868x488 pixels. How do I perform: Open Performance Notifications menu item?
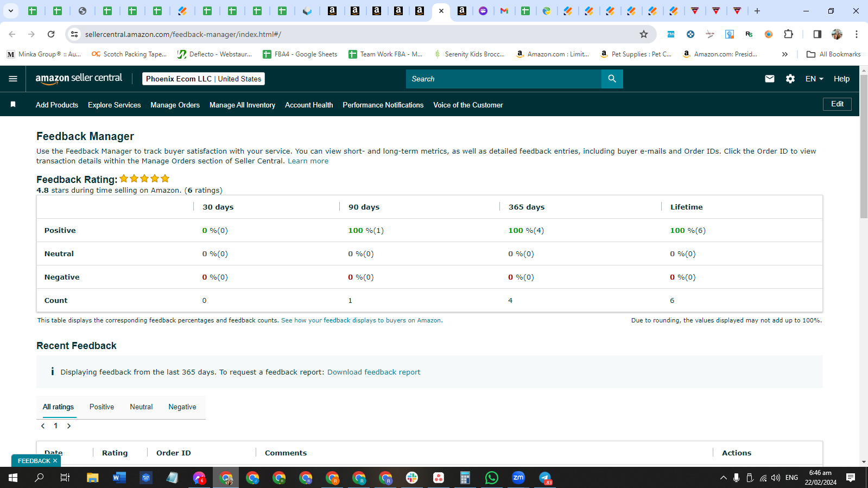[x=383, y=105]
